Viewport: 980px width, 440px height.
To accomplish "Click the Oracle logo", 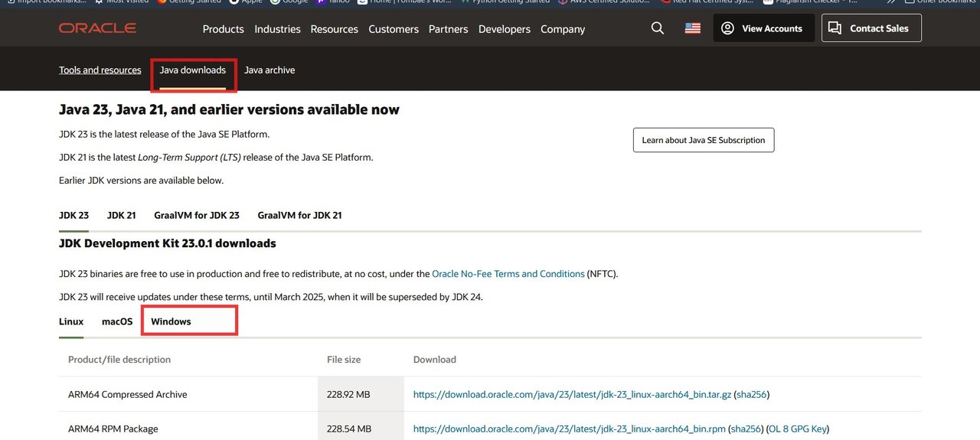I will coord(97,28).
